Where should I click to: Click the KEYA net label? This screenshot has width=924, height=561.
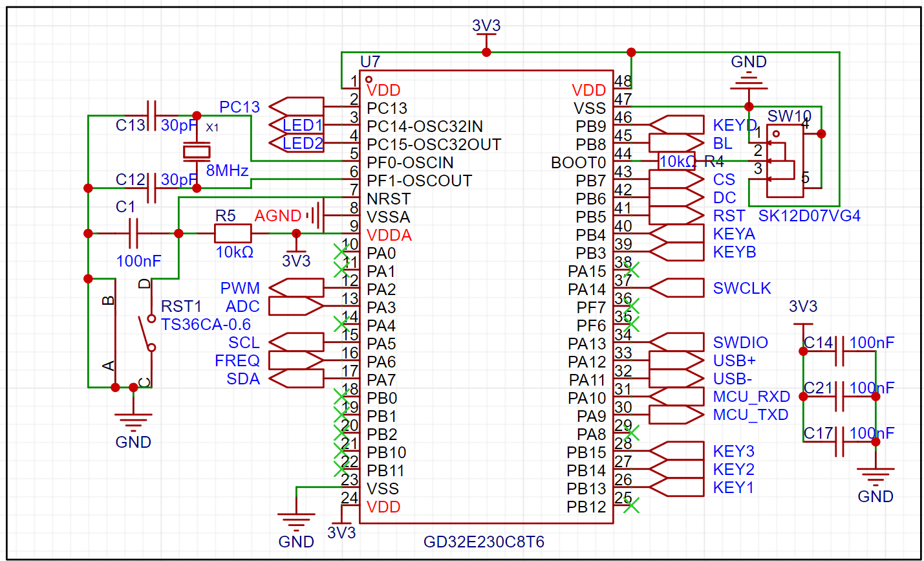pyautogui.click(x=735, y=234)
